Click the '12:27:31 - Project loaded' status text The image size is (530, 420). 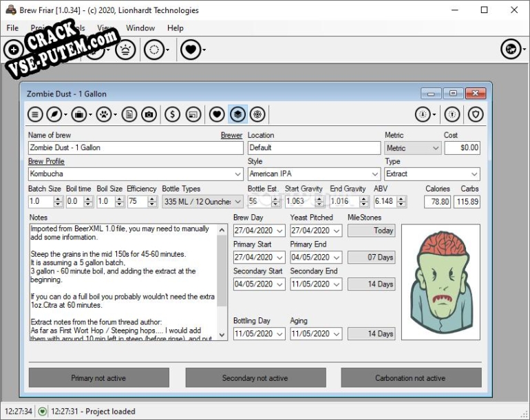pos(94,412)
